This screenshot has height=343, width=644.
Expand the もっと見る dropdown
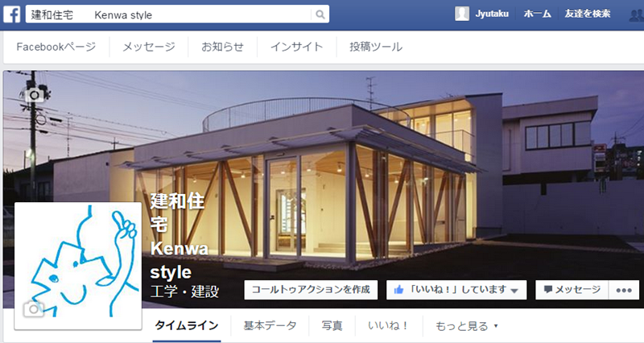tap(467, 326)
